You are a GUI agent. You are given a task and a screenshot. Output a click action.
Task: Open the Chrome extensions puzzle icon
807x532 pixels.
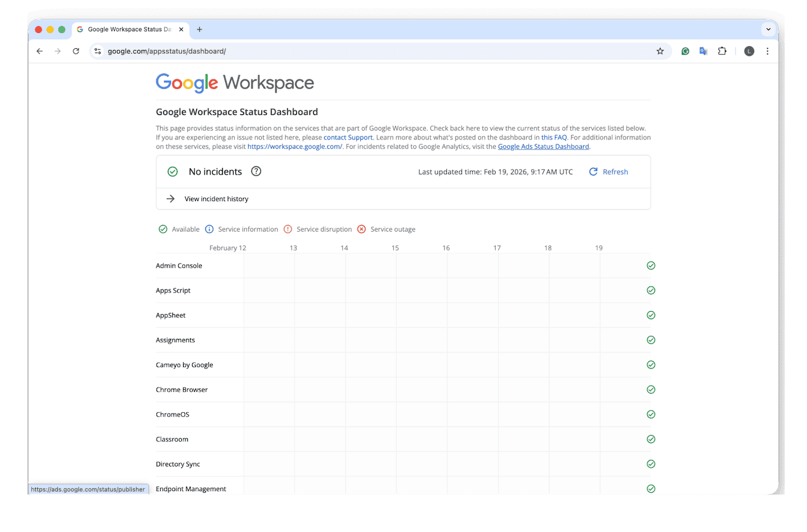722,51
